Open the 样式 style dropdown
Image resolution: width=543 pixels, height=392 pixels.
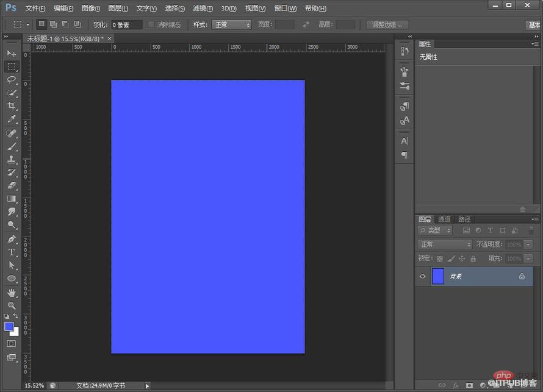coord(231,24)
